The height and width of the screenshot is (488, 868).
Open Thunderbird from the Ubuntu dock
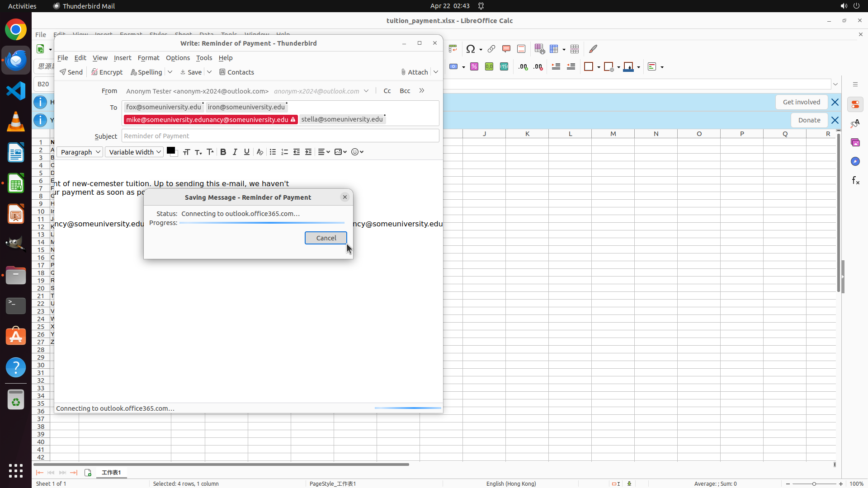[16, 60]
